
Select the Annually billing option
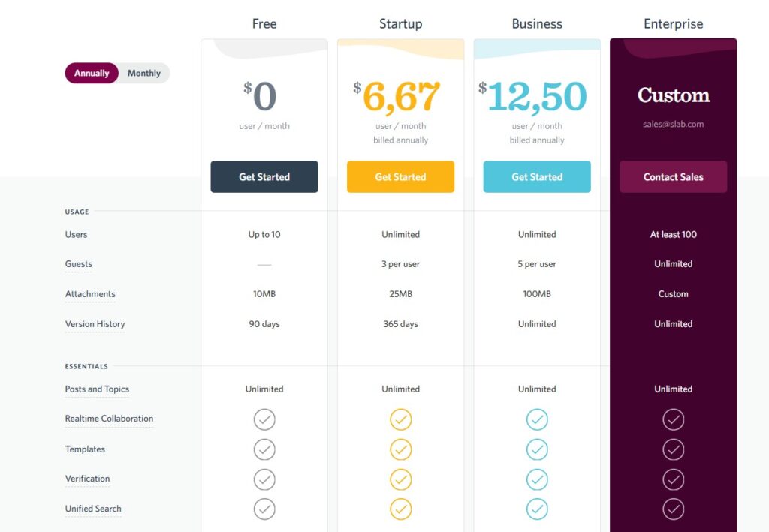pyautogui.click(x=91, y=73)
